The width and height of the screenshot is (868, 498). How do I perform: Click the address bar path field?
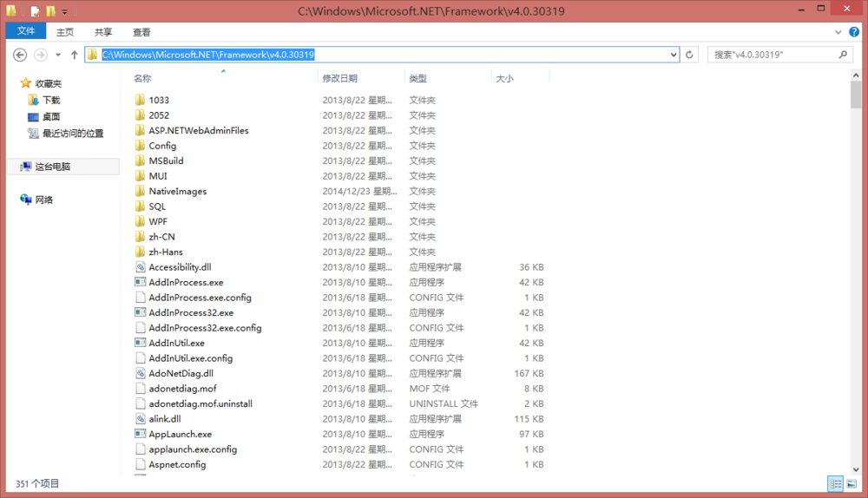click(382, 55)
